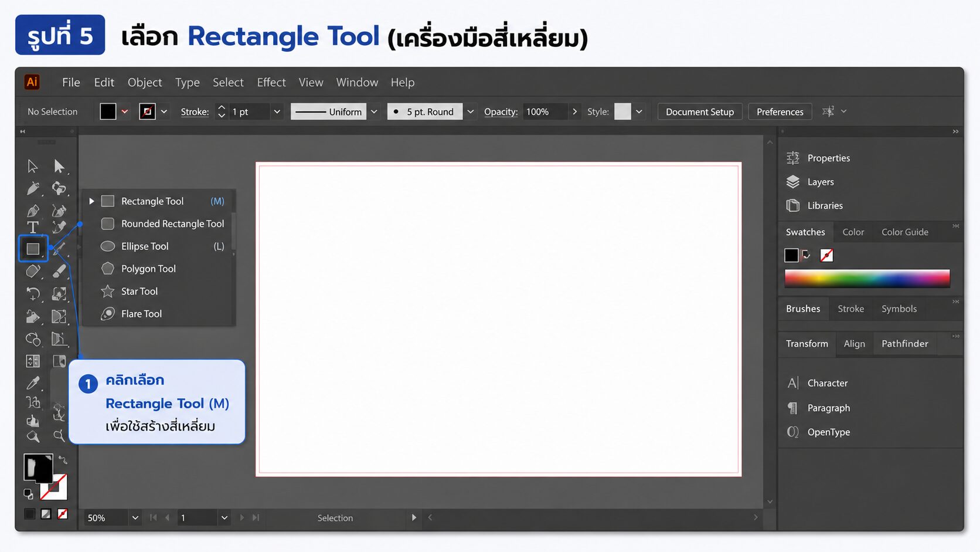The width and height of the screenshot is (980, 552).
Task: Open zoom level dropdown at 50%
Action: coord(135,518)
